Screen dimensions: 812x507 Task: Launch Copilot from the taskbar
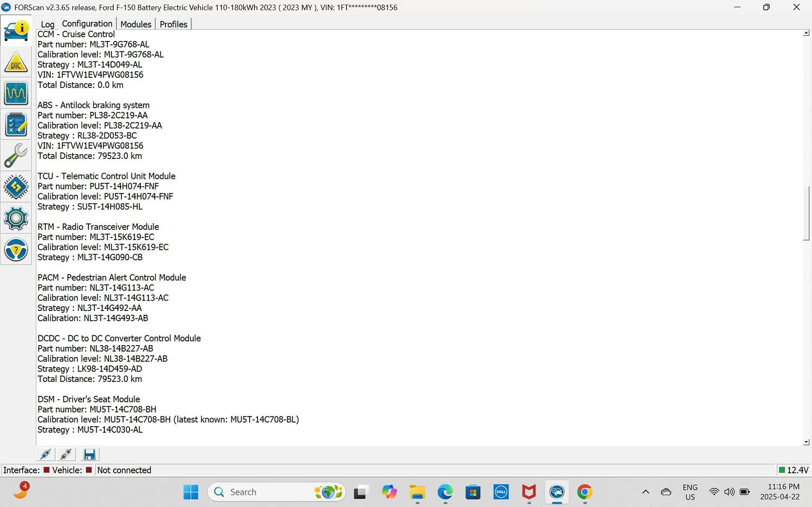coord(389,492)
